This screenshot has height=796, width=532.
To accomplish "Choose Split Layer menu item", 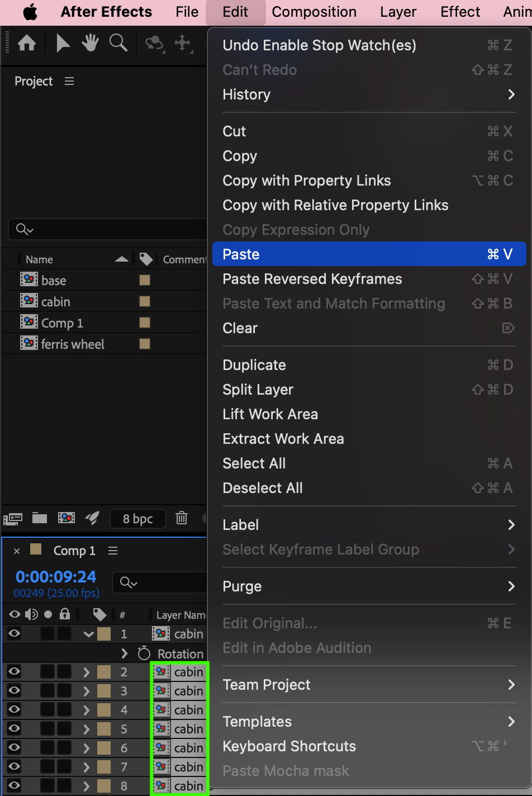I will pos(369,390).
